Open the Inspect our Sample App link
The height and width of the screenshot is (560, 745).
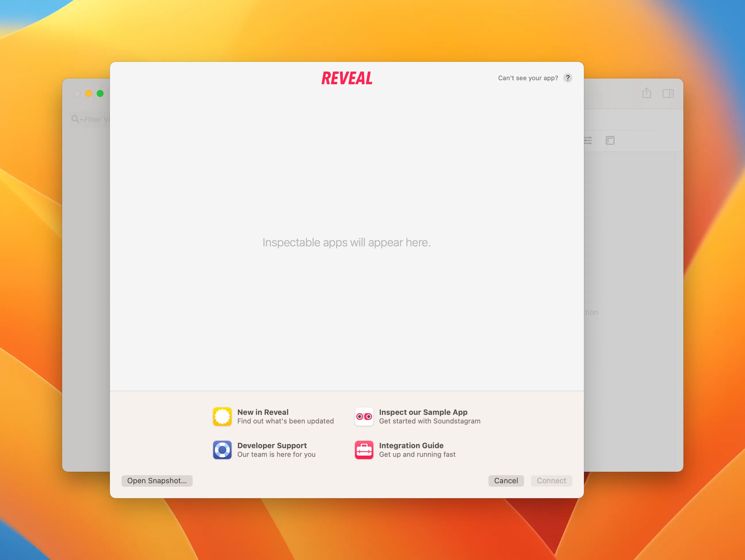423,412
